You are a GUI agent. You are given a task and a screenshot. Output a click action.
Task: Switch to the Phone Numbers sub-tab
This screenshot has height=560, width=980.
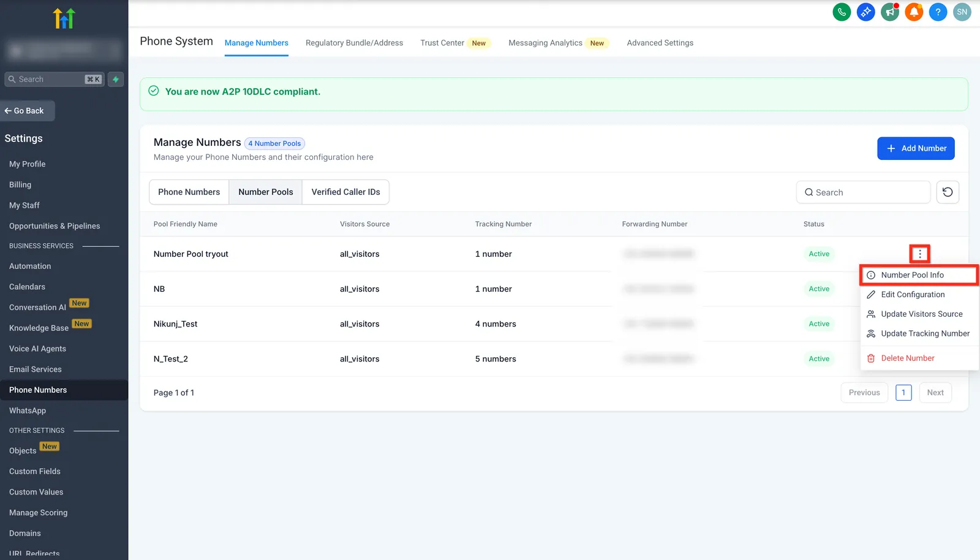click(189, 192)
